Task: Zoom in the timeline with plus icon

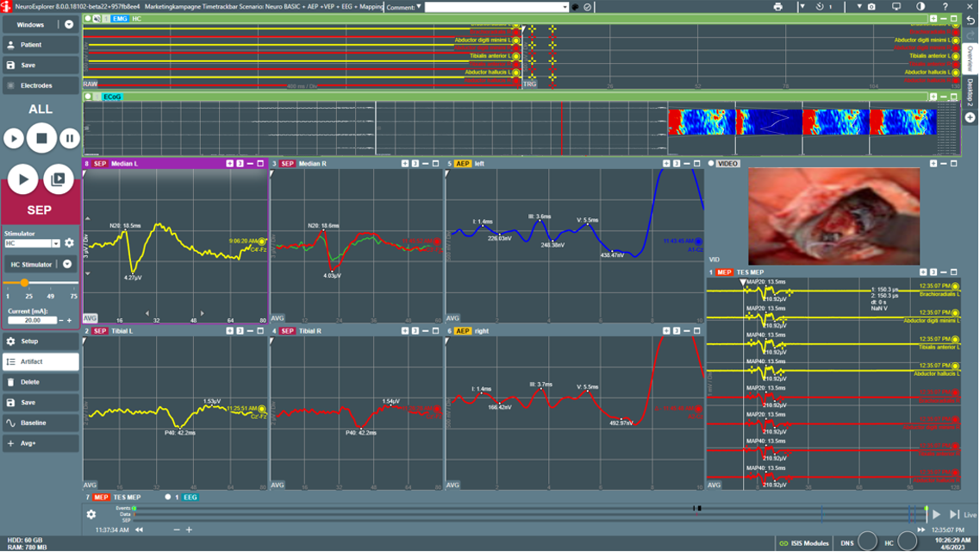Action: coord(189,530)
